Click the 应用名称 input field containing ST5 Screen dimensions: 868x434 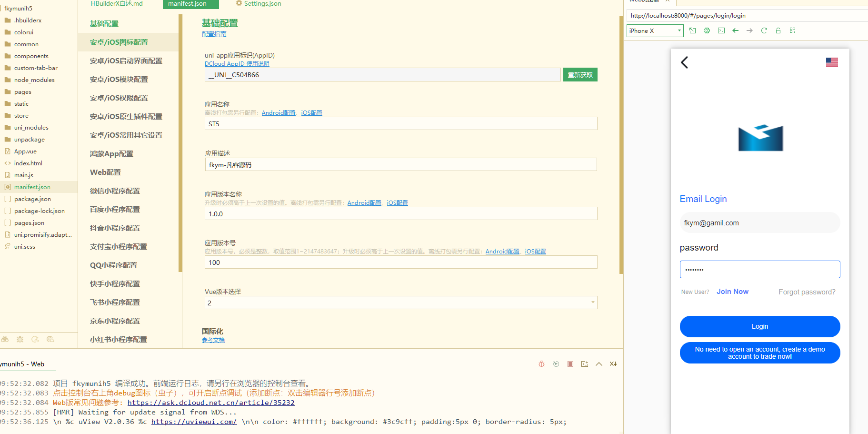(x=400, y=124)
